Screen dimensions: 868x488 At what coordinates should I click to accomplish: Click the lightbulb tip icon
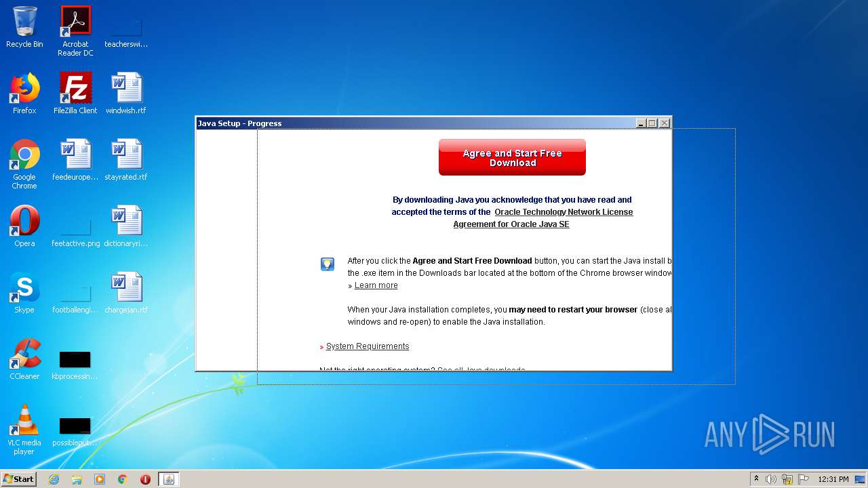coord(328,264)
